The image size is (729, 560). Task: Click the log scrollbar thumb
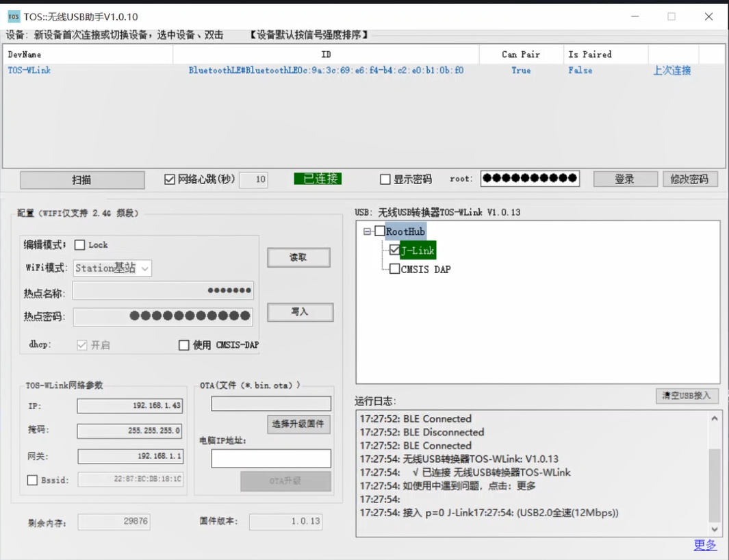pyautogui.click(x=715, y=485)
